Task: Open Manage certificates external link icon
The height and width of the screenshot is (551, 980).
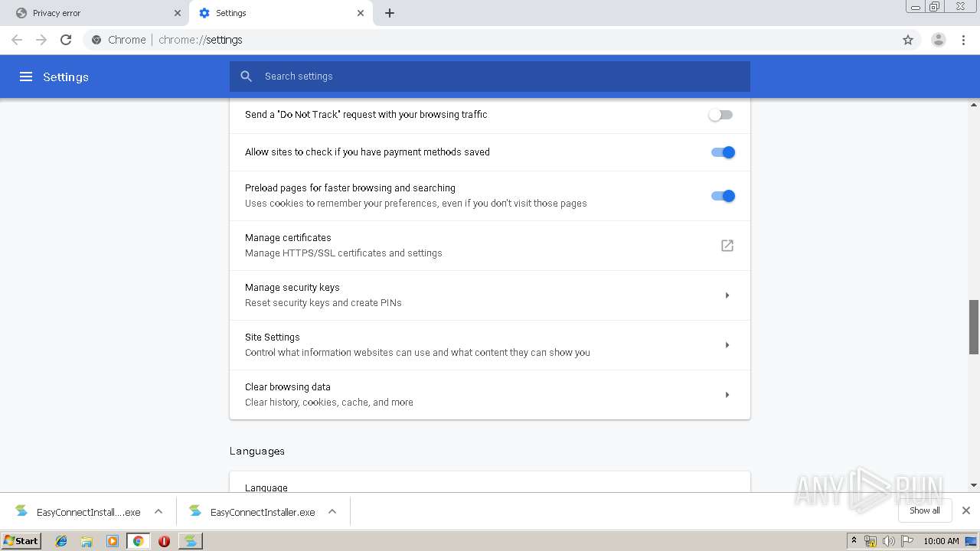Action: point(727,246)
